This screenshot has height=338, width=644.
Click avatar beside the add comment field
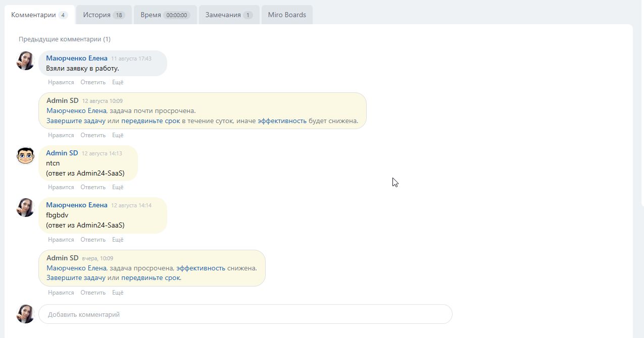25,314
